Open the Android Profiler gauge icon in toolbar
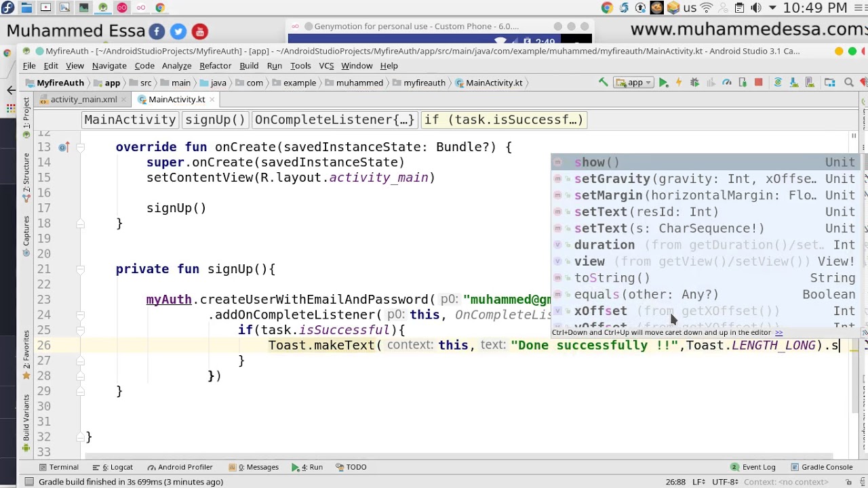 coord(726,83)
